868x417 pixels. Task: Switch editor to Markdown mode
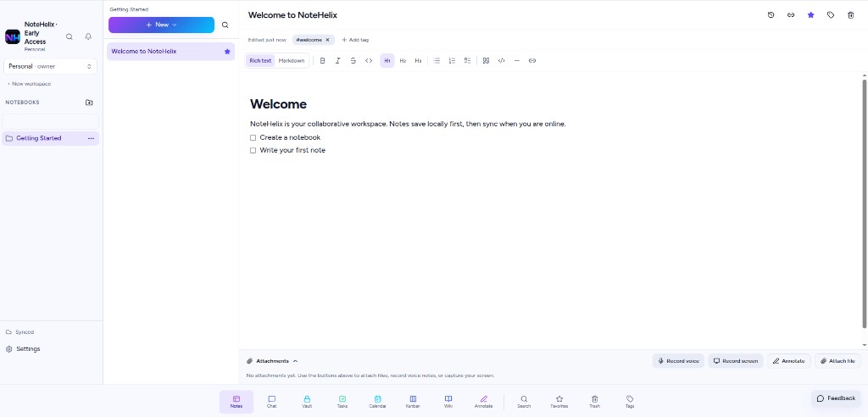pyautogui.click(x=292, y=61)
